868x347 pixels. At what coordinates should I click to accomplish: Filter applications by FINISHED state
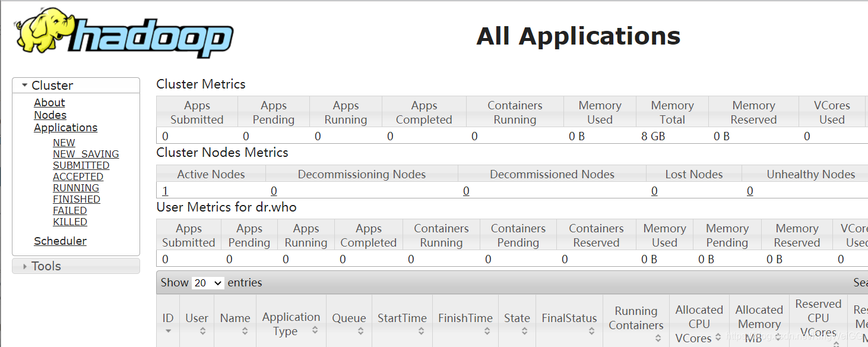(77, 199)
